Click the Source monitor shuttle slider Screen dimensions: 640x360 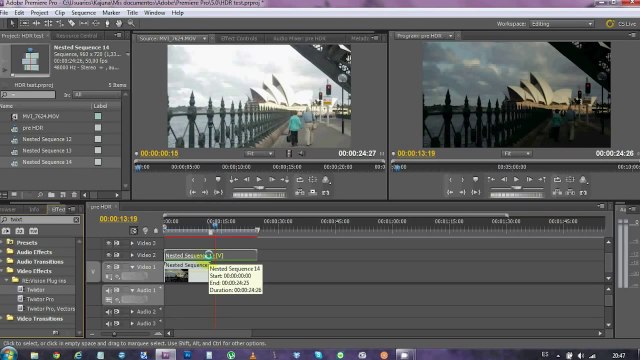coord(259,188)
